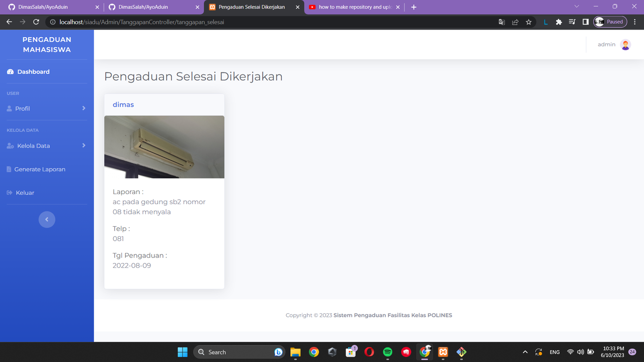This screenshot has height=362, width=644.
Task: Open the browser dropdown arrow near window controls
Action: (577, 7)
